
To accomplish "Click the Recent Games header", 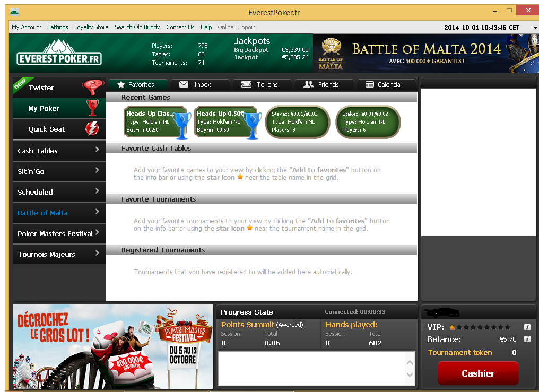I will (262, 97).
